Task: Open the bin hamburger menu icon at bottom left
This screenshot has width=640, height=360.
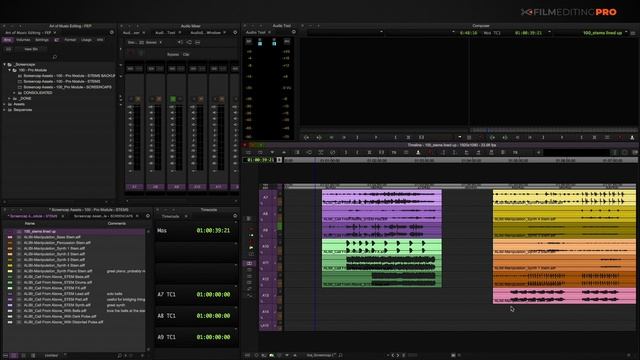Action: [6, 356]
